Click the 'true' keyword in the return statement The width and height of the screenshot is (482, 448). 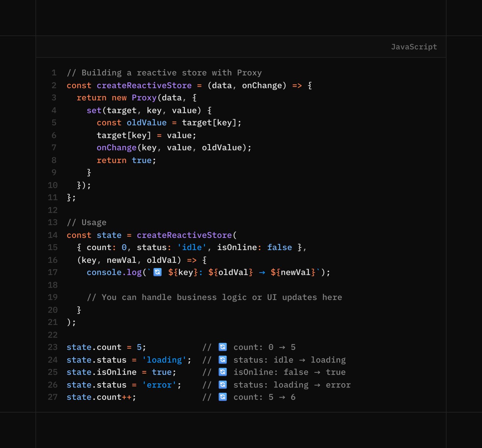[142, 160]
